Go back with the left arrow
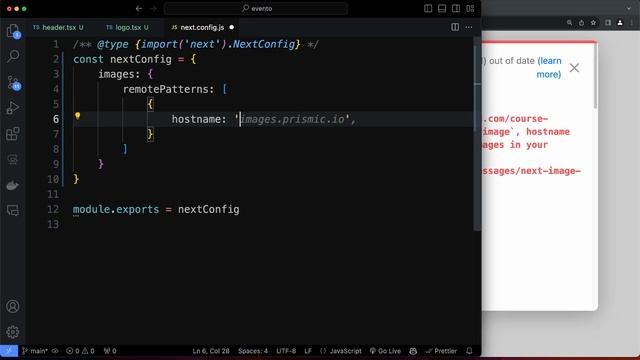This screenshot has height=360, width=640. [x=139, y=9]
